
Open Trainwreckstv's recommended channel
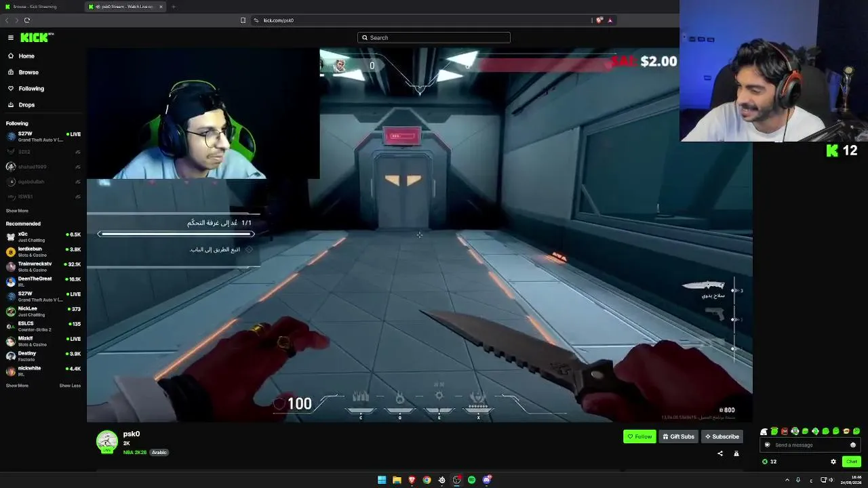point(43,266)
